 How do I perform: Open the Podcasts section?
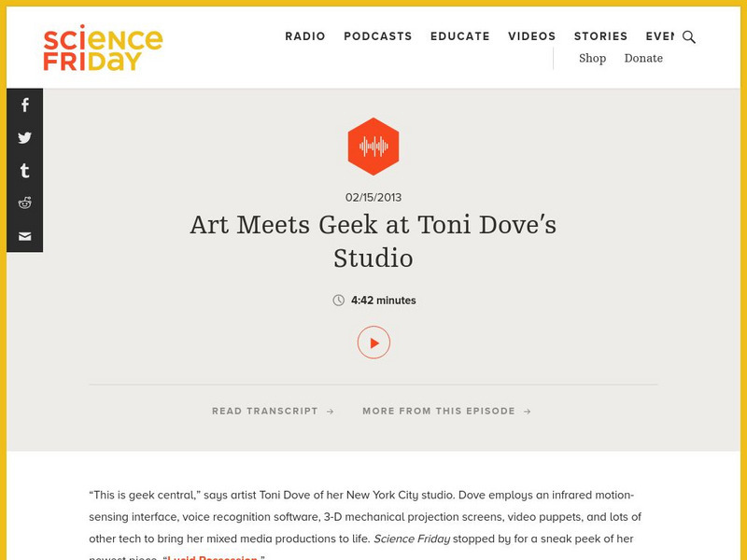[377, 36]
